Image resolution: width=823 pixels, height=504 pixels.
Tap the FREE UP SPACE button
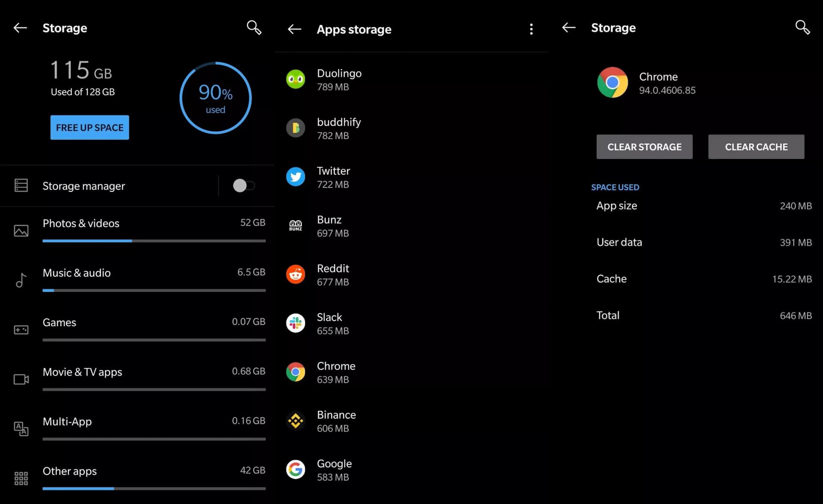click(x=89, y=127)
